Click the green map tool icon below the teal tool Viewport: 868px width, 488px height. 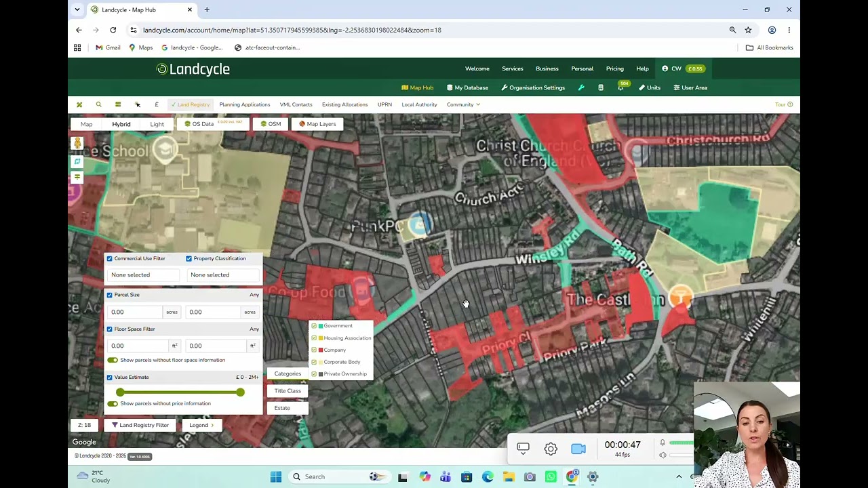point(77,177)
